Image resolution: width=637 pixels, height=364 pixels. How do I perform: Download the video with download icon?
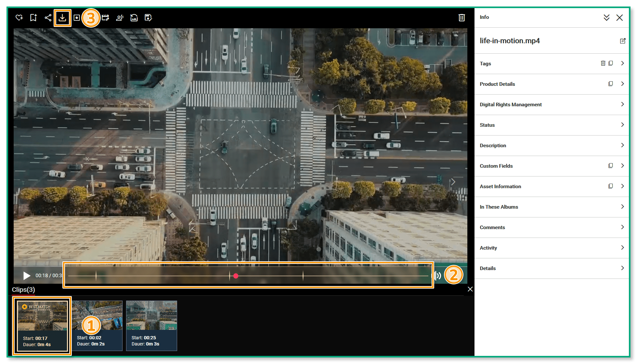(62, 18)
